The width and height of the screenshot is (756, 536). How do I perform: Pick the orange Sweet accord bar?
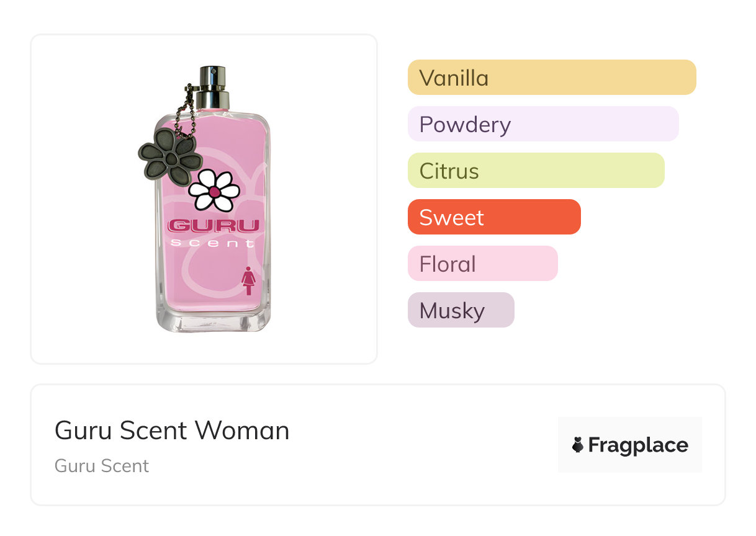pyautogui.click(x=494, y=217)
